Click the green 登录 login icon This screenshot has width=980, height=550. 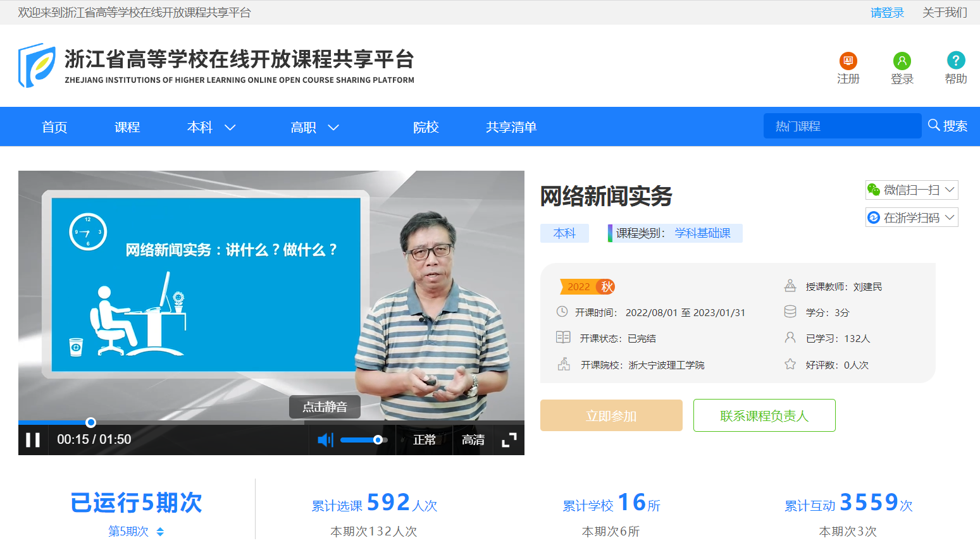(902, 61)
